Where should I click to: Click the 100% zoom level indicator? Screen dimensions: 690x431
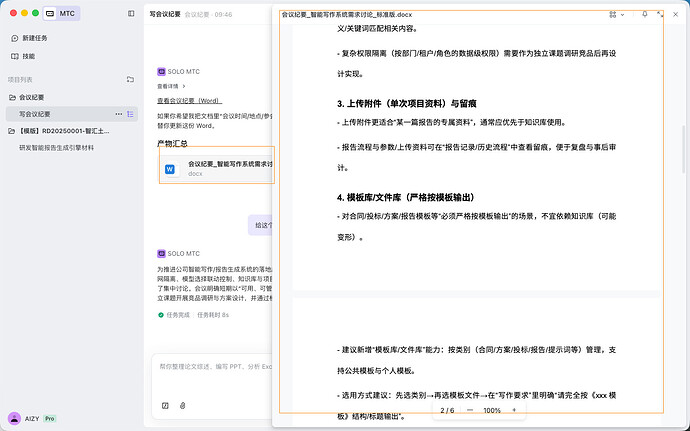[492, 410]
